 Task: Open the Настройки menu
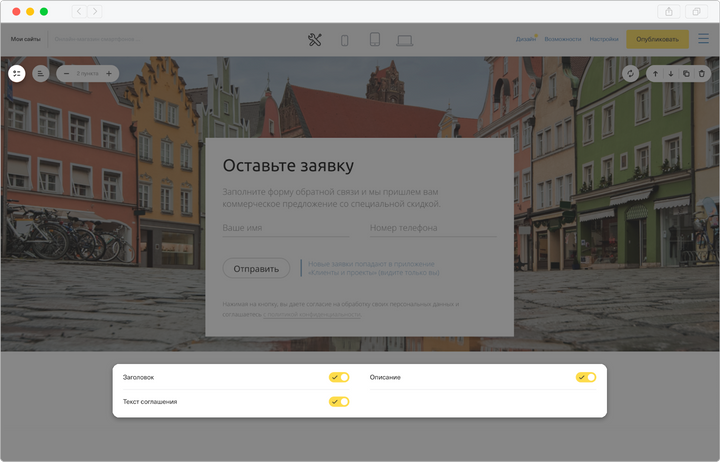pos(604,39)
